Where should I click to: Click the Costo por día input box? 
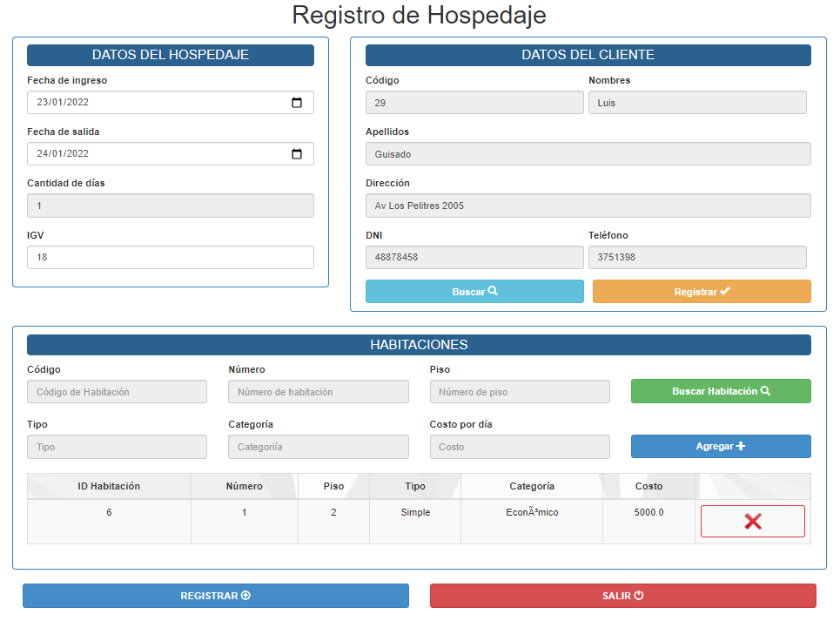coord(520,446)
